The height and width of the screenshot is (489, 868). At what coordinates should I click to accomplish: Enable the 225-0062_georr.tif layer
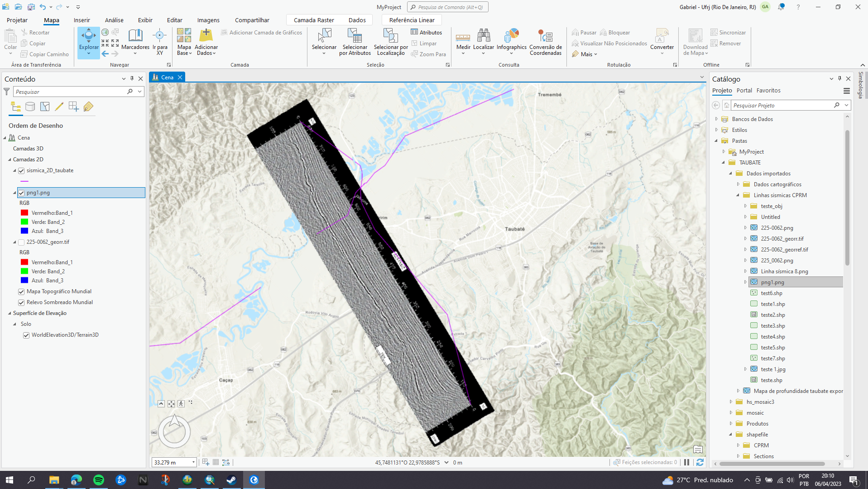pos(21,242)
